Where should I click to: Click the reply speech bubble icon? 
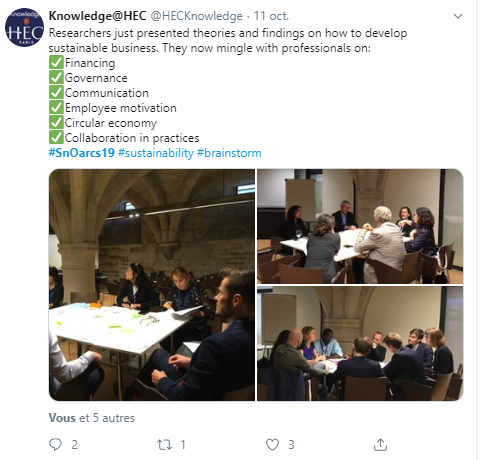tap(55, 444)
